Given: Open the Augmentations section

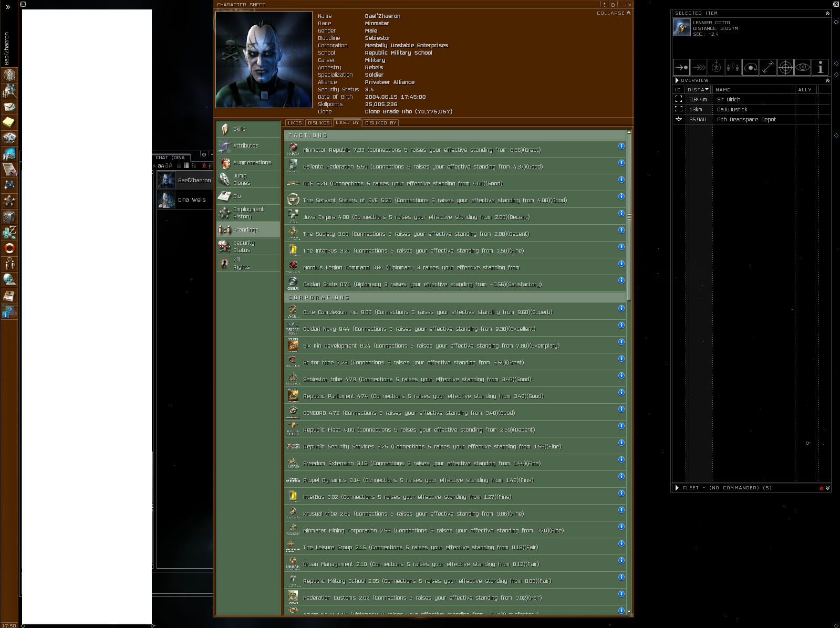Looking at the screenshot, I should (248, 163).
